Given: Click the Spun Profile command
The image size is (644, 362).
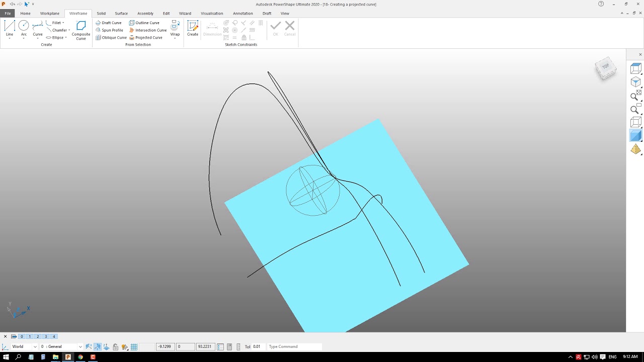Looking at the screenshot, I should coord(109,30).
